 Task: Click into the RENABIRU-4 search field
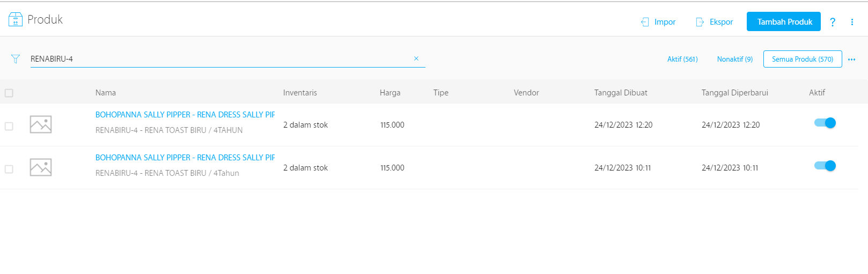click(215, 59)
